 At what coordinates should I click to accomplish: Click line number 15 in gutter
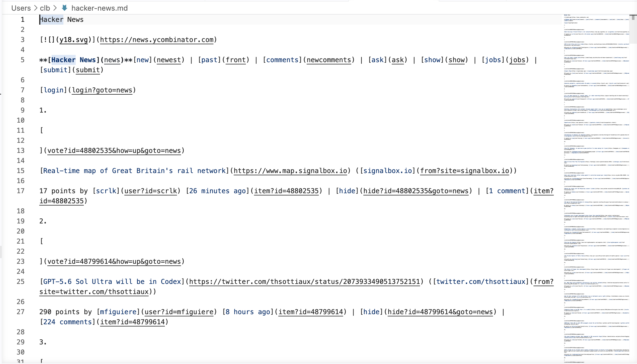point(20,171)
